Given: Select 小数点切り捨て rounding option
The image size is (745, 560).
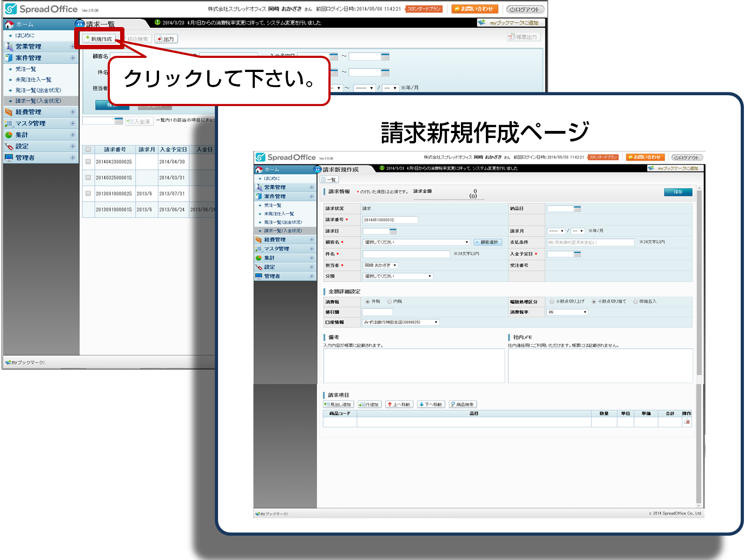Looking at the screenshot, I should click(594, 301).
